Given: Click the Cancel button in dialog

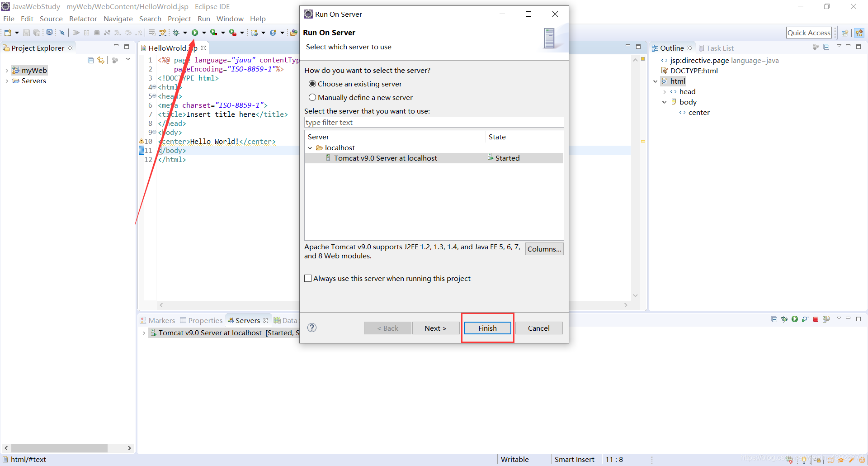Looking at the screenshot, I should coord(539,328).
